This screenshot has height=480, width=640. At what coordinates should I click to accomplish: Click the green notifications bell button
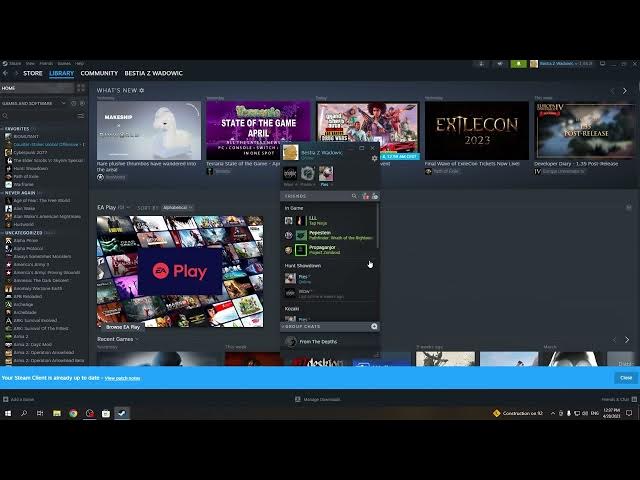tap(518, 64)
